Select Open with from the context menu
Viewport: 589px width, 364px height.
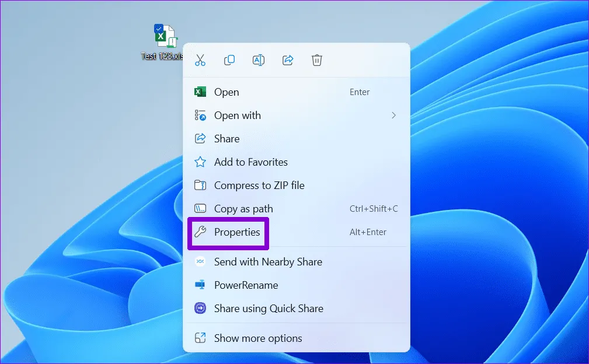click(238, 116)
